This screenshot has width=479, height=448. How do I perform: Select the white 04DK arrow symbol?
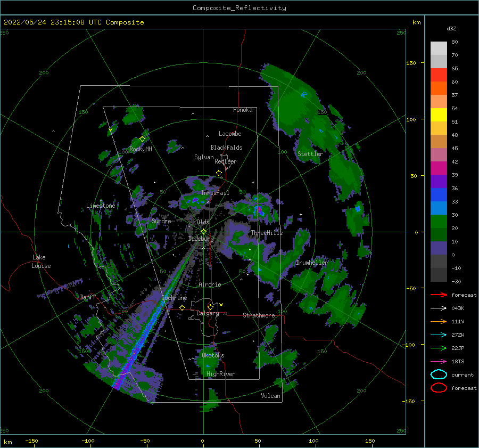(x=439, y=308)
